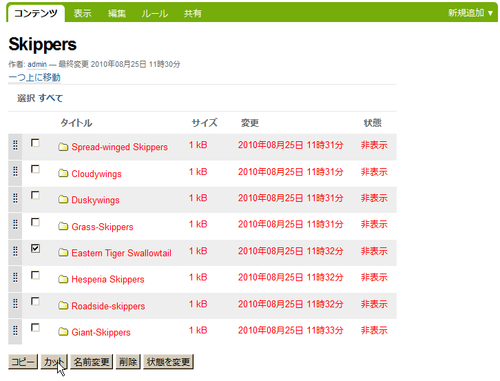500x381 pixels.
Task: Click the Roadside-skippers row drag handle
Action: [x=15, y=304]
